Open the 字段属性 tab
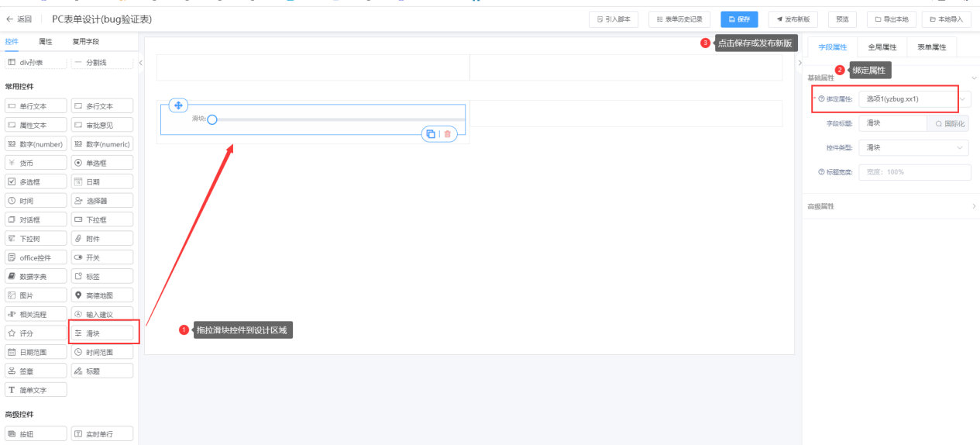Image resolution: width=980 pixels, height=445 pixels. 833,47
